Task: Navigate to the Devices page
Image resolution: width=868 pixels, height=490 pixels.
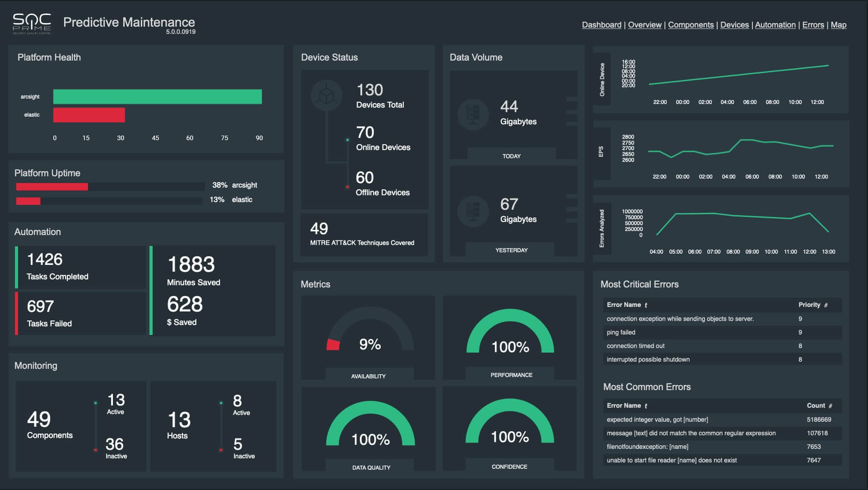Action: (x=734, y=25)
